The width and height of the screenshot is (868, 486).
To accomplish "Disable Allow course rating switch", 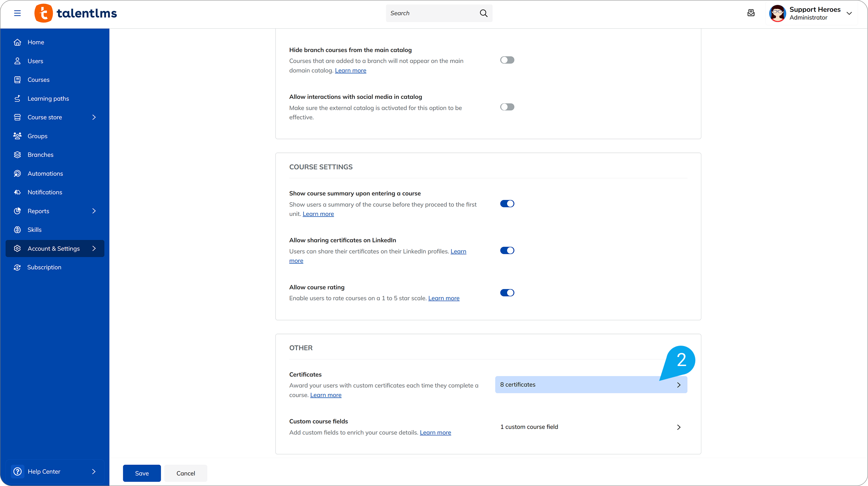I will pyautogui.click(x=507, y=293).
